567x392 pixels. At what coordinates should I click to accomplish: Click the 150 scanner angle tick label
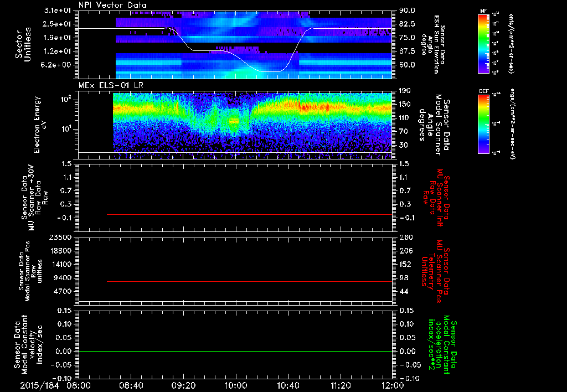tap(405, 104)
